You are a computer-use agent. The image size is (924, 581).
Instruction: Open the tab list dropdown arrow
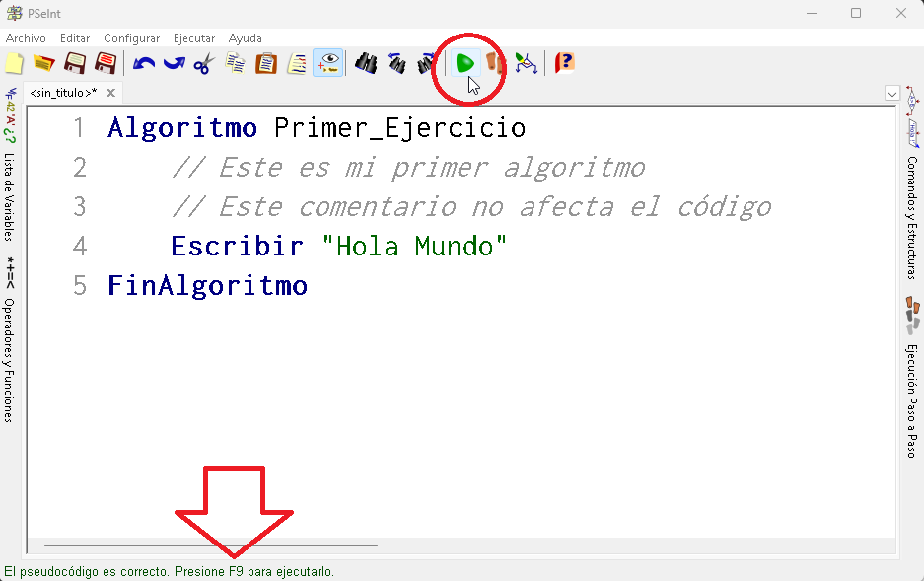tap(892, 93)
